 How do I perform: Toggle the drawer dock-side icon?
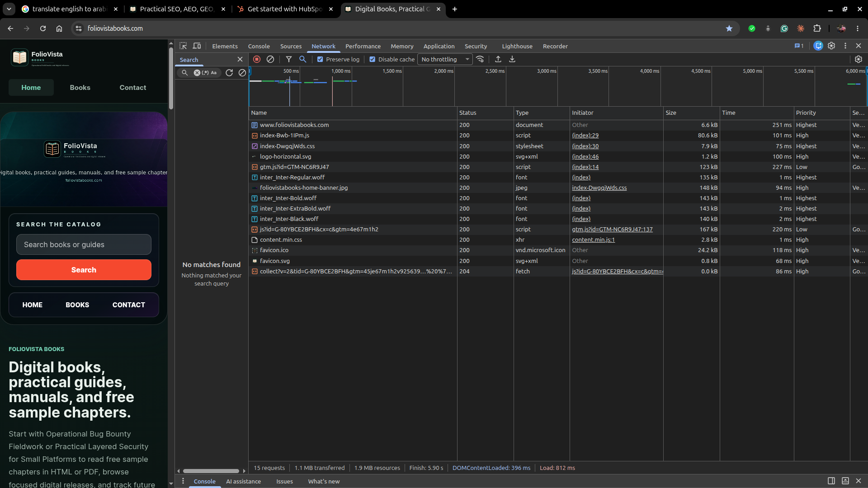coord(831,481)
